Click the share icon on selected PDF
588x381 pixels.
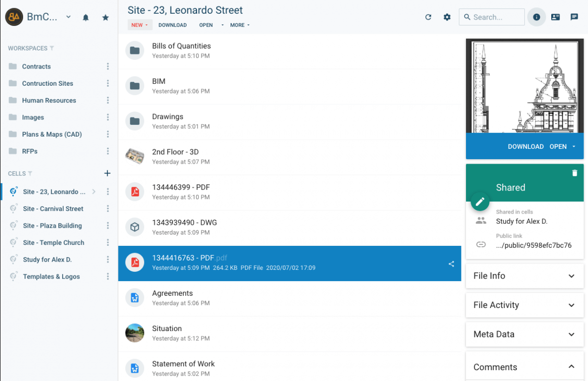click(x=451, y=264)
